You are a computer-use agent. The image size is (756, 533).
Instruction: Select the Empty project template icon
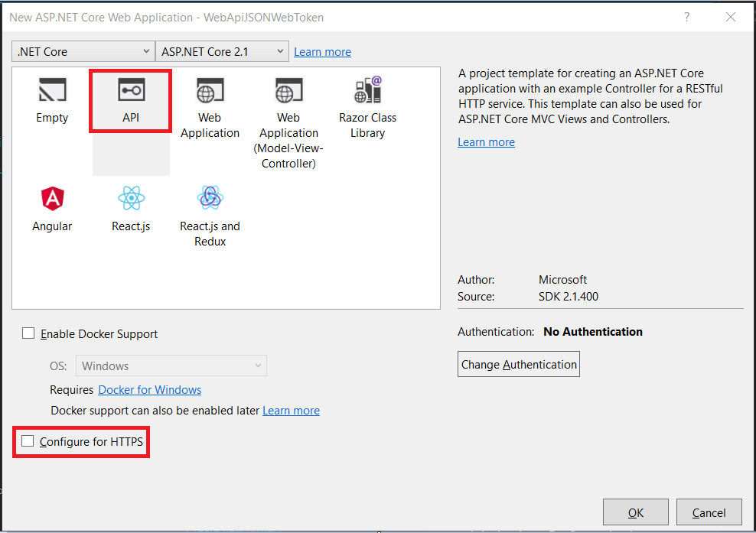[52, 90]
